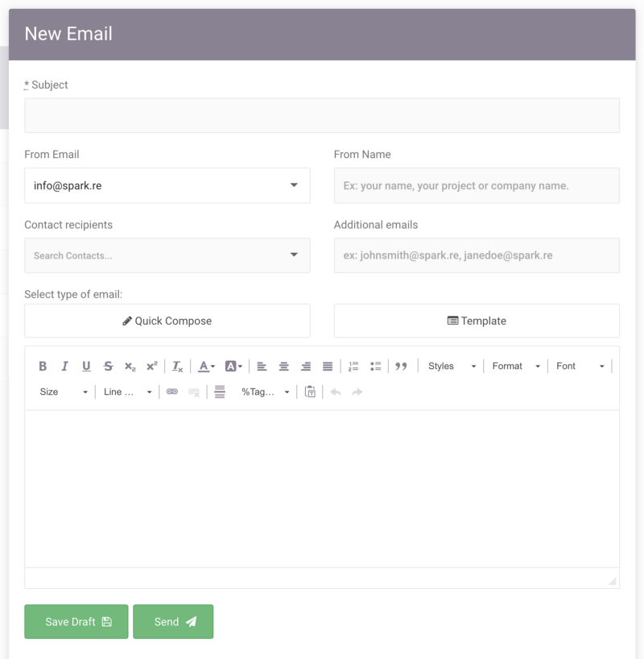Apply strikethrough to text

[x=108, y=366]
